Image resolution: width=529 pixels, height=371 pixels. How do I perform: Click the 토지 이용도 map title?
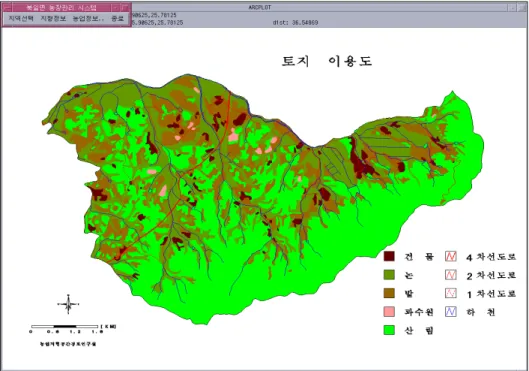(x=327, y=61)
